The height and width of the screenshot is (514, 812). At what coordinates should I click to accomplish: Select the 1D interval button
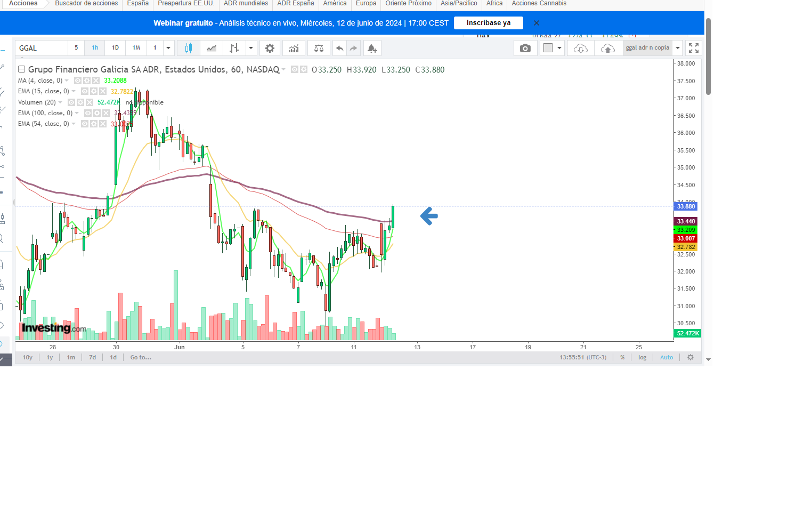tap(115, 48)
